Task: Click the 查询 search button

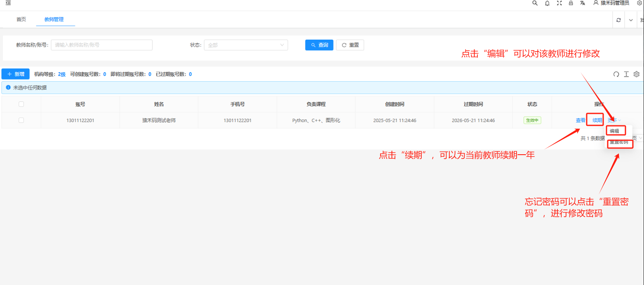Action: coord(319,45)
